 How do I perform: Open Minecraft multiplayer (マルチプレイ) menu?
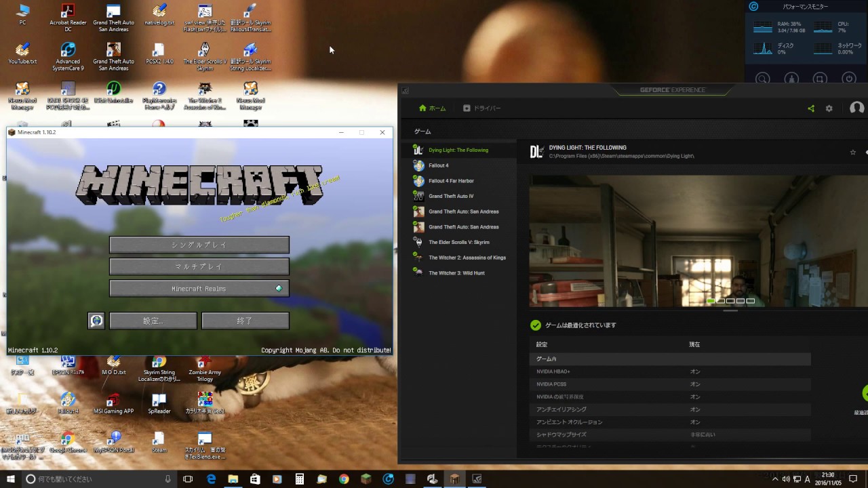click(199, 266)
